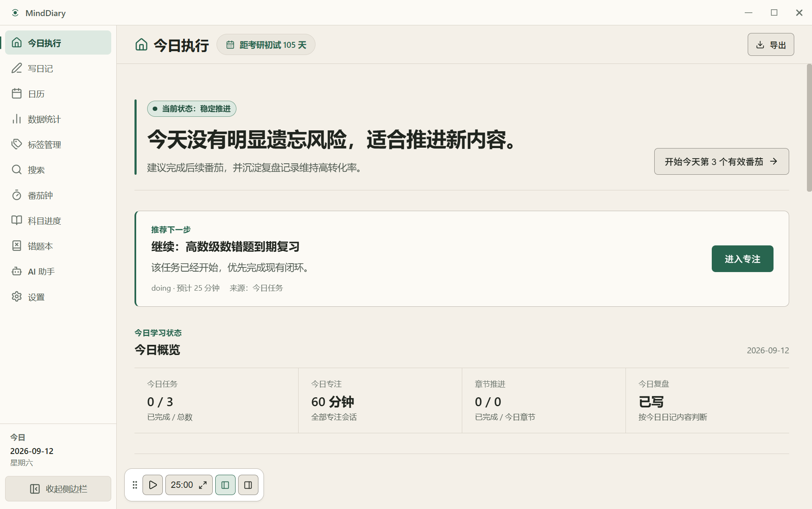Image resolution: width=812 pixels, height=509 pixels.
Task: Click the 当前状态：稳定推进 status pill
Action: click(x=192, y=109)
